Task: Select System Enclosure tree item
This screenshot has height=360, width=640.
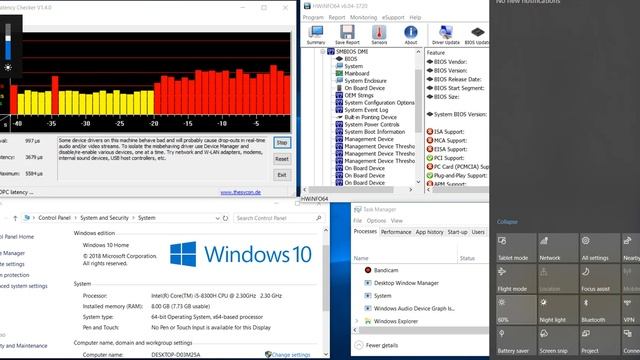Action: [365, 81]
